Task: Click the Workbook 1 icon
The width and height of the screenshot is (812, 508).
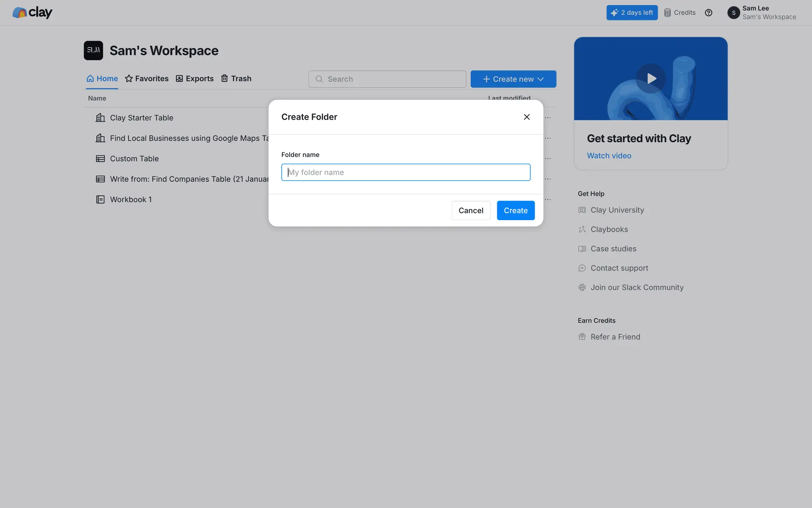Action: tap(100, 199)
